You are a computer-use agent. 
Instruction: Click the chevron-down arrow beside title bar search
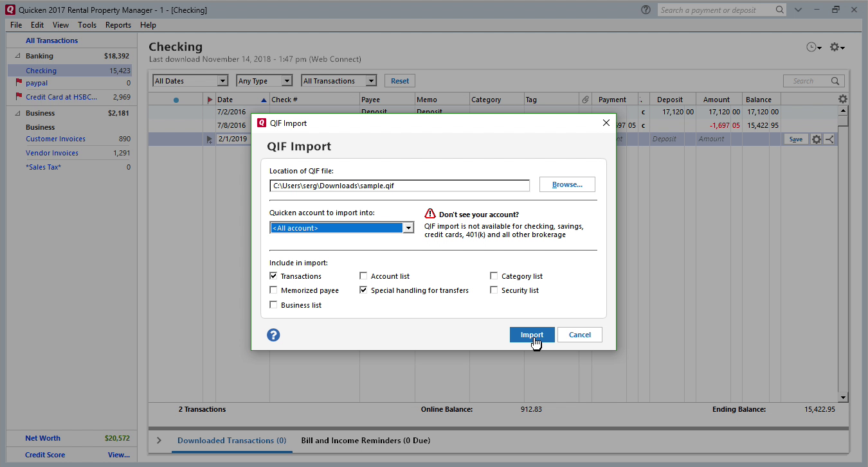(798, 10)
